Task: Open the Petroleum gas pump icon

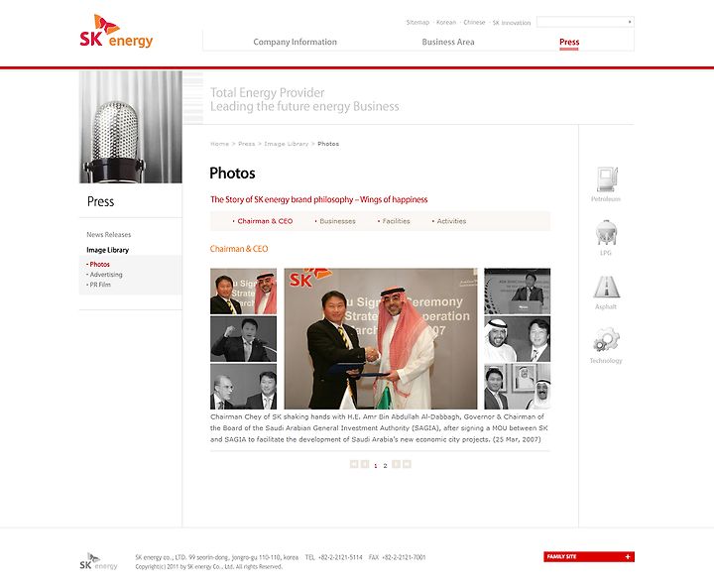Action: [x=607, y=179]
